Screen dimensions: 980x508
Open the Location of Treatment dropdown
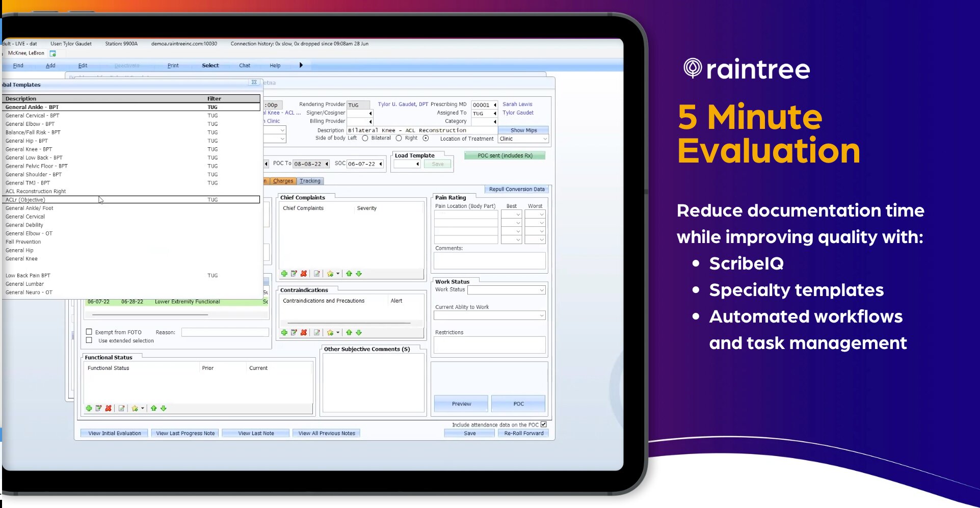[x=545, y=139]
